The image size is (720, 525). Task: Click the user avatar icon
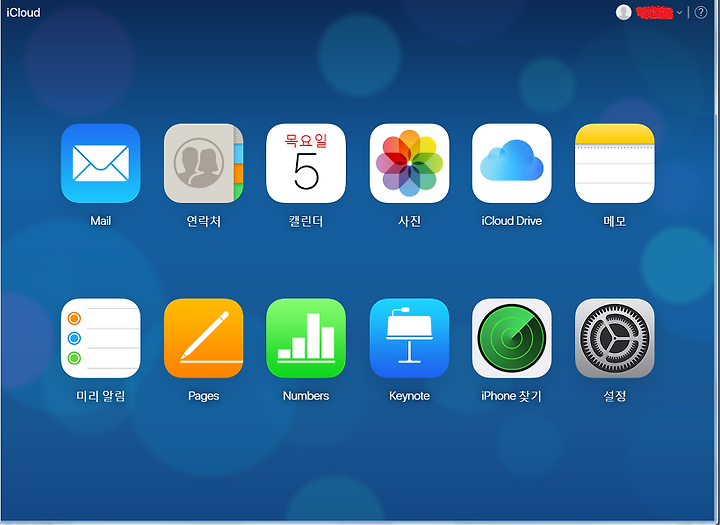[x=624, y=12]
